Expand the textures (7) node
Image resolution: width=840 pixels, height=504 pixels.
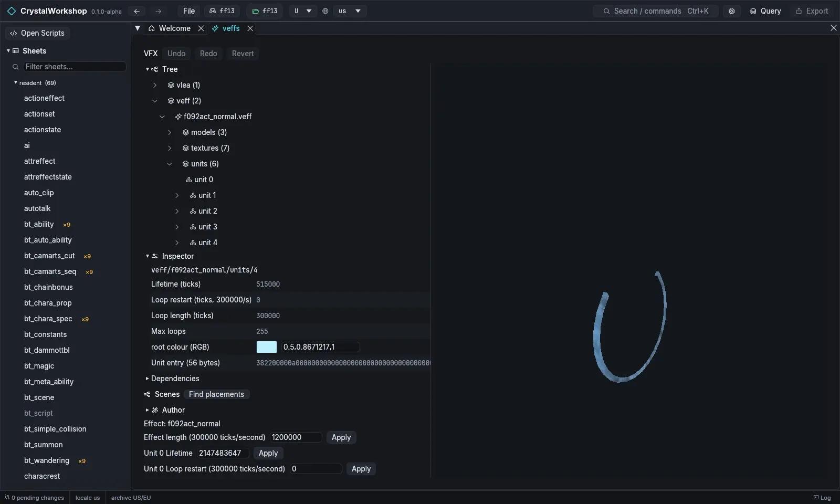pos(170,148)
